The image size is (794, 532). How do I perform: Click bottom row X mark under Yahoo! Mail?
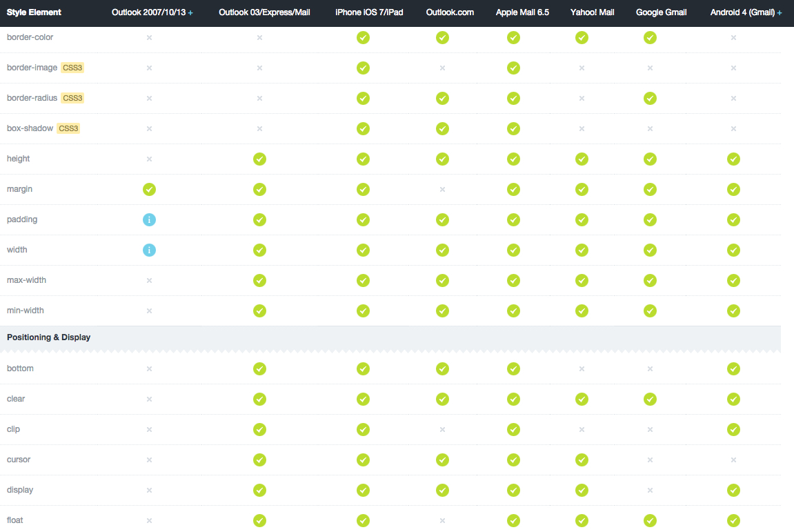[x=582, y=369]
